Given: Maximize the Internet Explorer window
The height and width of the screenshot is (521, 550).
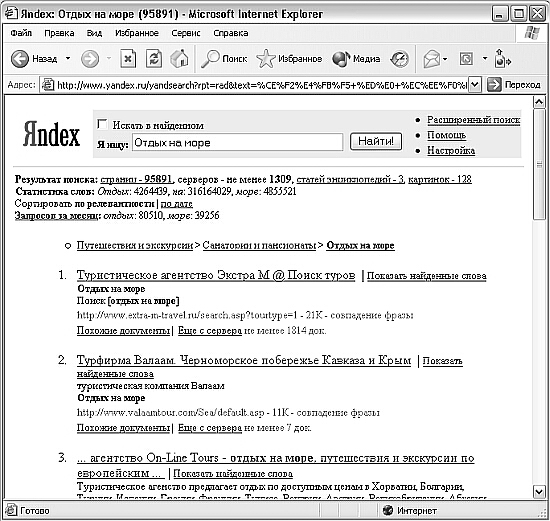Looking at the screenshot, I should (x=518, y=14).
